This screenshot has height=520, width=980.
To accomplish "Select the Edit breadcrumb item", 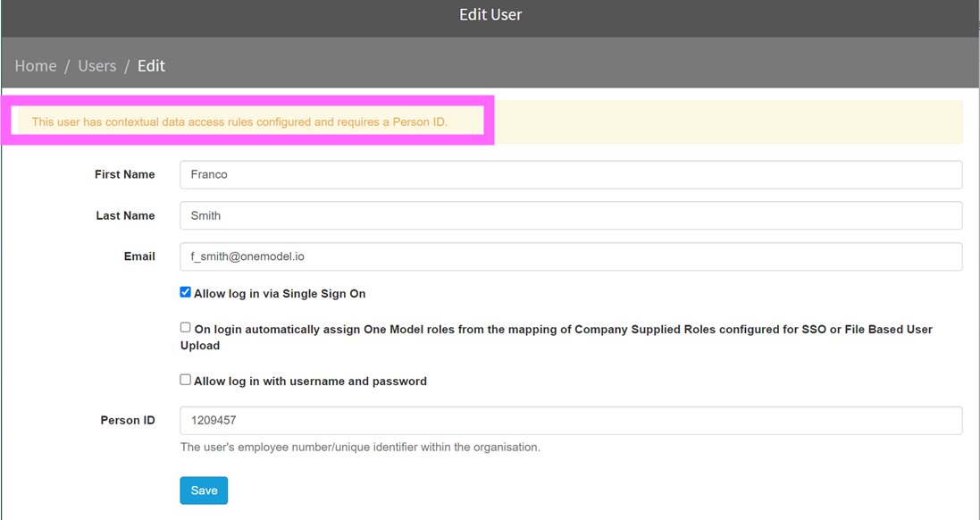I will click(x=151, y=65).
